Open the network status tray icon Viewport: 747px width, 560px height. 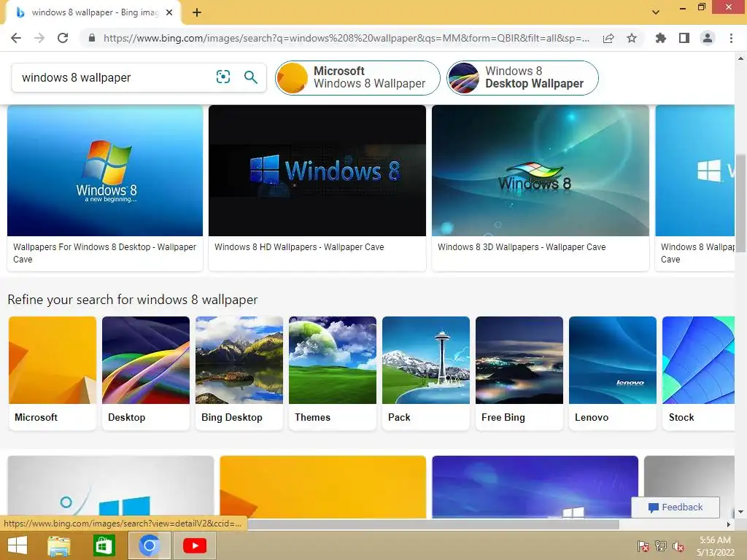(x=661, y=545)
